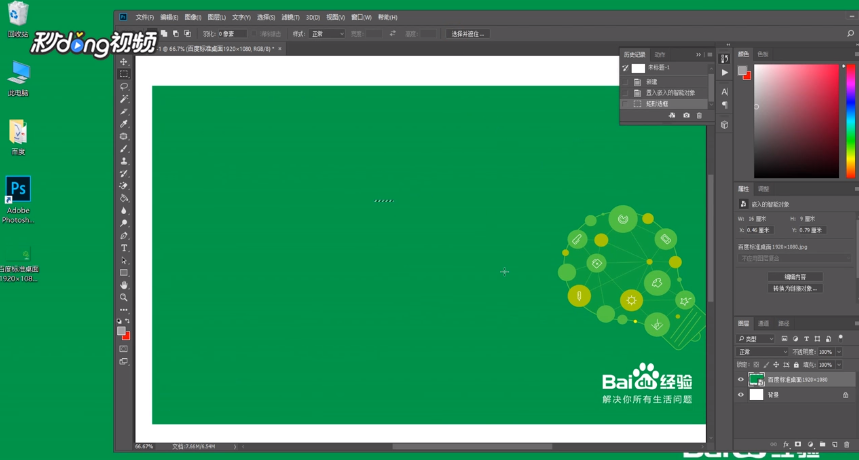
Task: Select the Horizontal Type tool
Action: [x=124, y=248]
